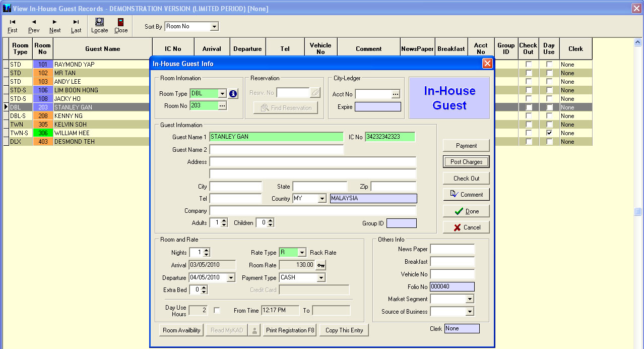
Task: Expand the Source of Business dropdown
Action: [x=470, y=312]
